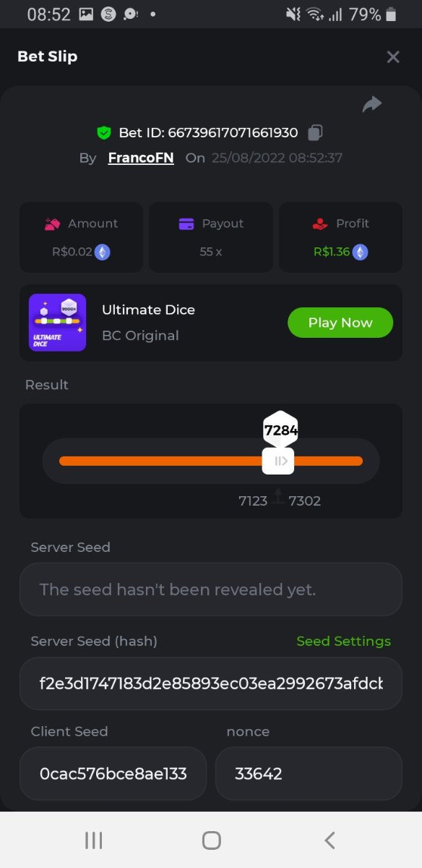Tap the 7284 result hexagon marker
This screenshot has width=422, height=868.
pyautogui.click(x=281, y=430)
